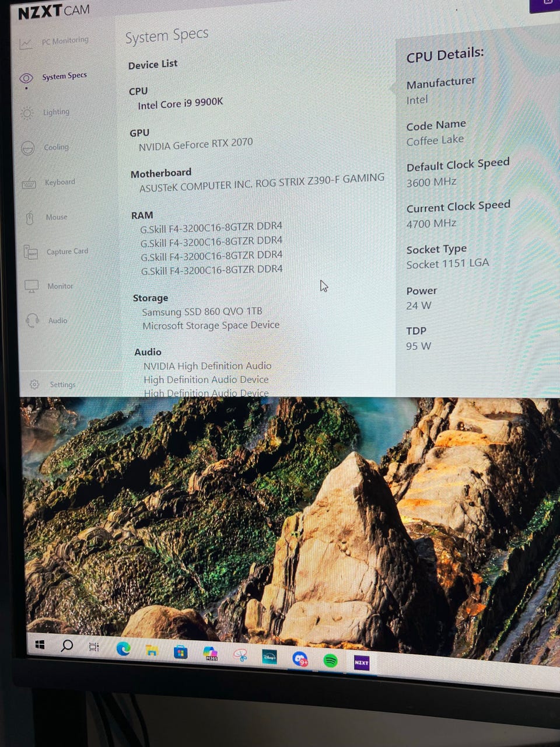Click the Socket 1151 LGA value

(x=447, y=264)
